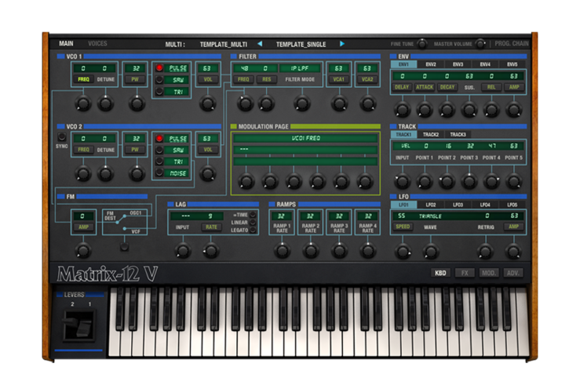
Task: Adjust the Fine Tune knob
Action: click(421, 44)
